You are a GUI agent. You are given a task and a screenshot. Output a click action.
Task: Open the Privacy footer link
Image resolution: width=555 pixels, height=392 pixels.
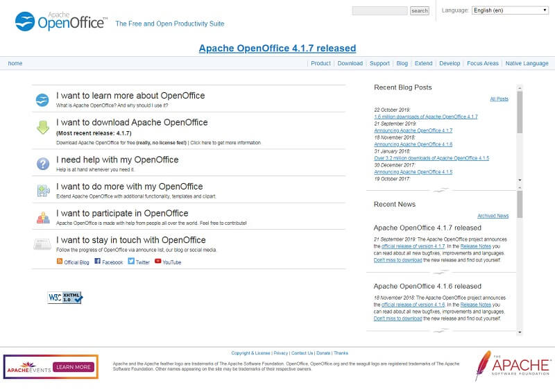tap(281, 353)
